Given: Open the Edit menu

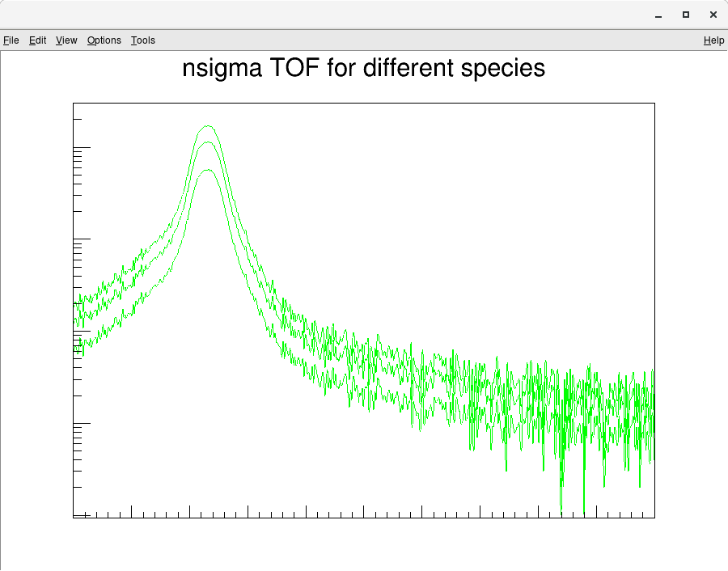Looking at the screenshot, I should pyautogui.click(x=37, y=40).
